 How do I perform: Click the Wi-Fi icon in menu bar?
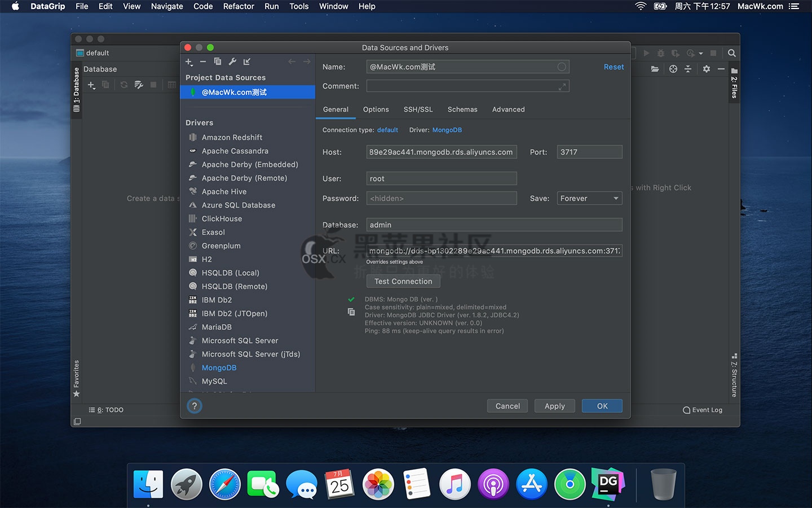[641, 6]
